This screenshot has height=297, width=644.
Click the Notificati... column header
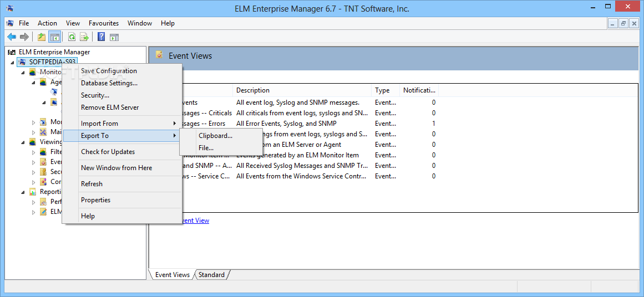pos(419,90)
